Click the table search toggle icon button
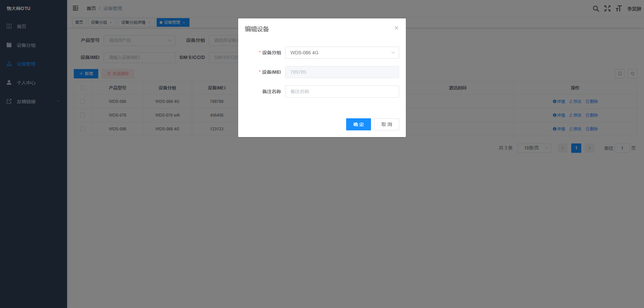 point(620,74)
